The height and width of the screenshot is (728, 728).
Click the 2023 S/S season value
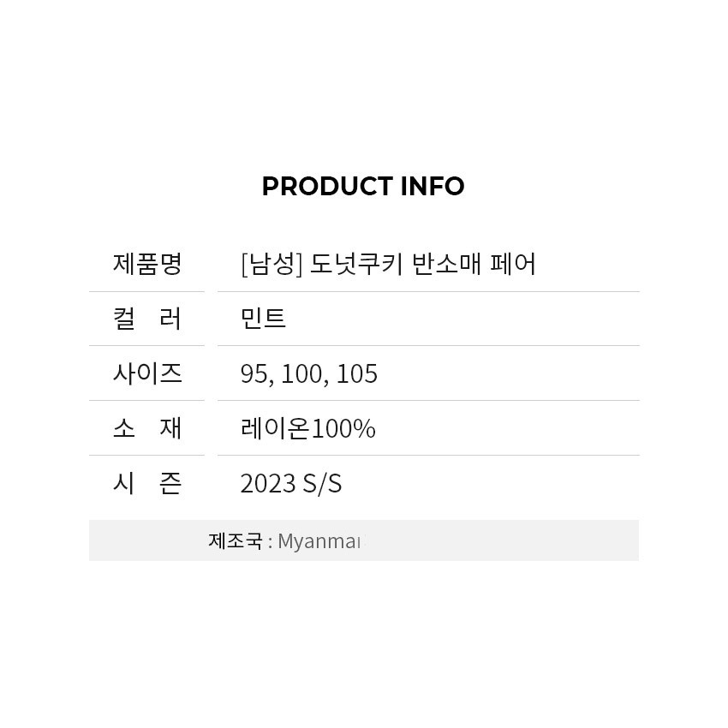pyautogui.click(x=291, y=484)
